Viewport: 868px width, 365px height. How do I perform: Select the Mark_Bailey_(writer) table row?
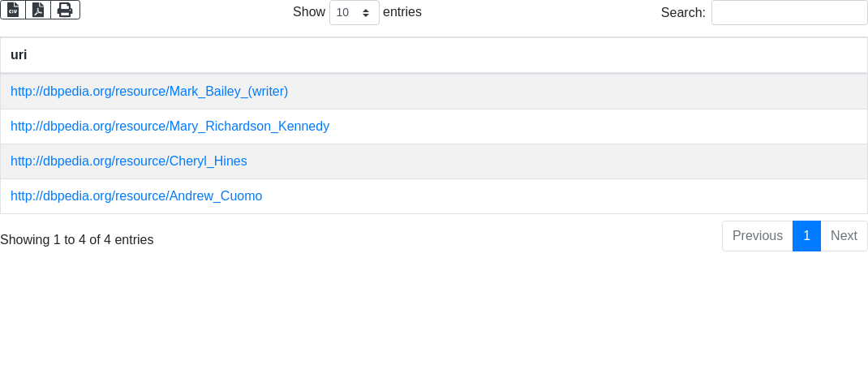[568, 92]
